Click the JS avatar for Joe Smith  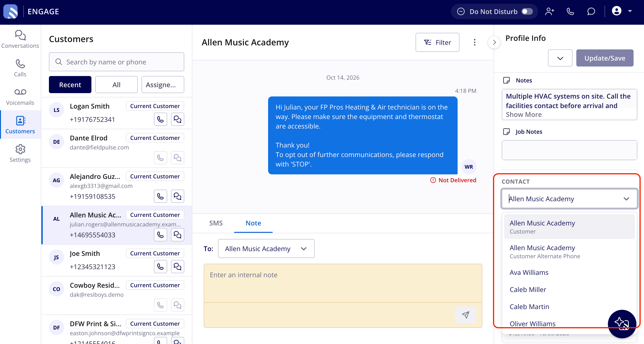57,257
